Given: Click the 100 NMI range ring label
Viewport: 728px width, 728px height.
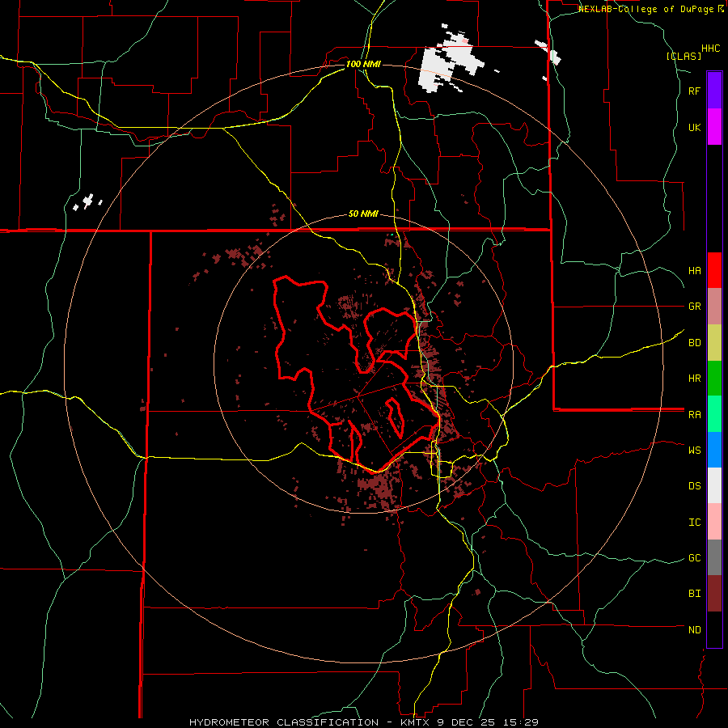Looking at the screenshot, I should pyautogui.click(x=363, y=64).
